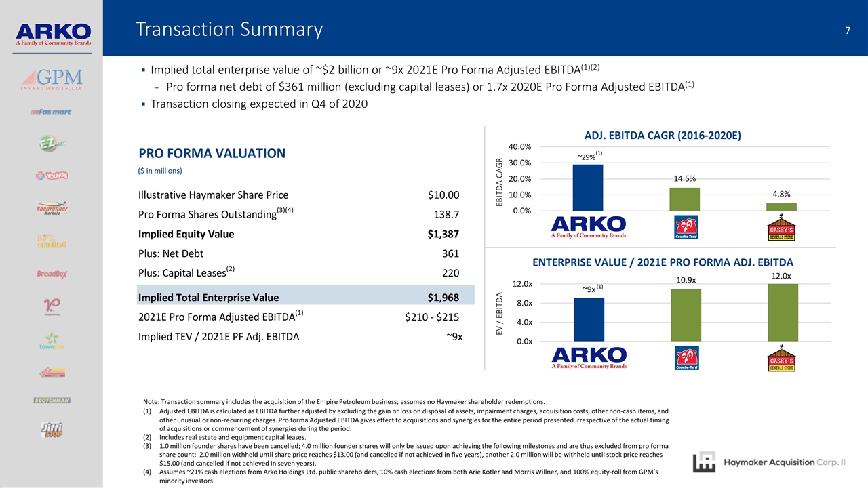Click the Pro forma net debt of $361 million sub-bullet
The width and height of the screenshot is (868, 488).
click(431, 85)
